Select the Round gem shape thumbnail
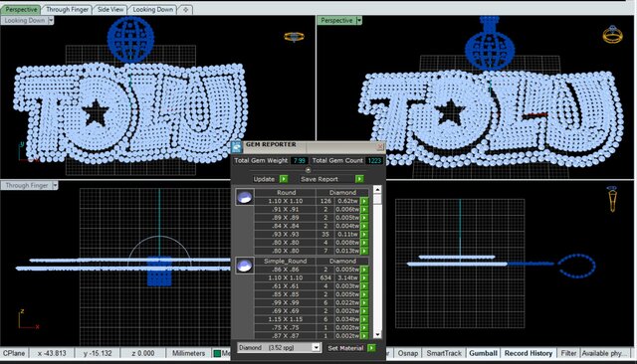Image resolution: width=637 pixels, height=364 pixels. click(245, 197)
